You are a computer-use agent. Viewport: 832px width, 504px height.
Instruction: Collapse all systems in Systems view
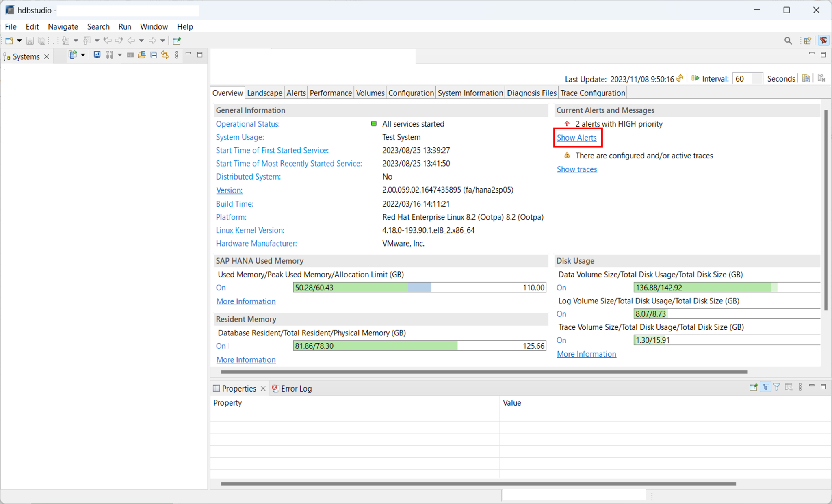click(154, 55)
